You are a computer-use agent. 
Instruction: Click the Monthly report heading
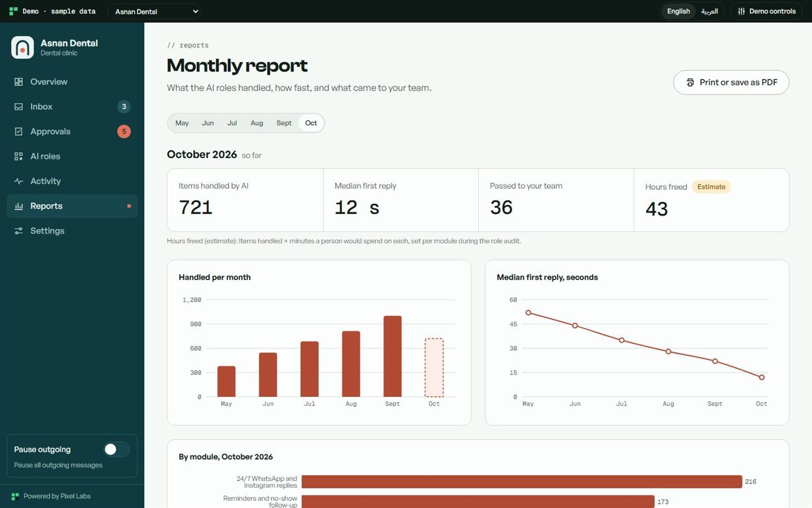click(x=237, y=66)
